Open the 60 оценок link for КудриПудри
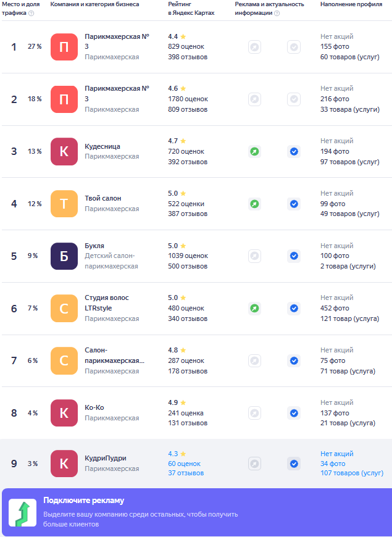 [x=185, y=464]
